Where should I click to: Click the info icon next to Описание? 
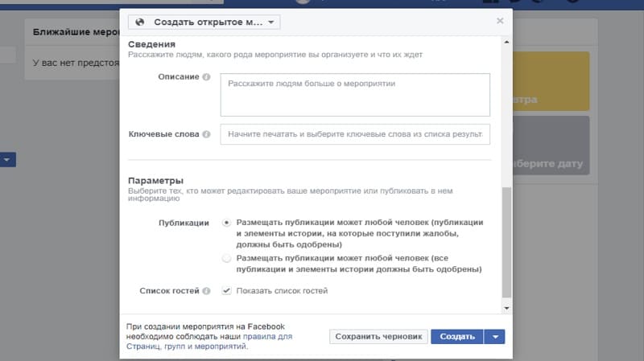(x=207, y=76)
